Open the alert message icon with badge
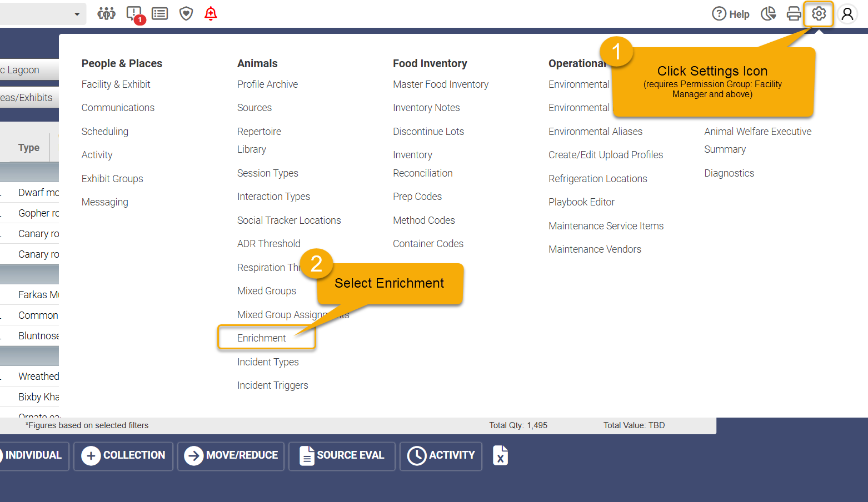The height and width of the screenshot is (502, 868). [135, 14]
